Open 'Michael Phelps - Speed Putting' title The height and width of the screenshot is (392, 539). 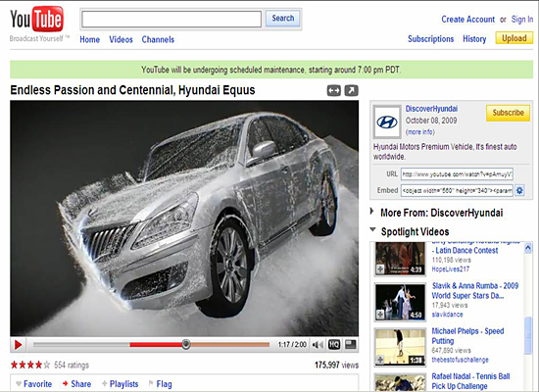(467, 336)
